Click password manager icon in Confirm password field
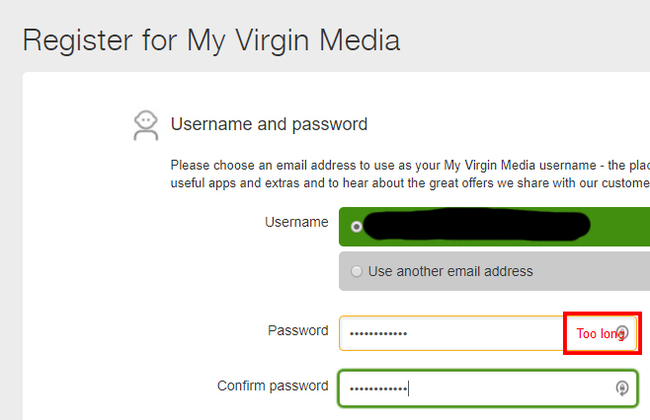 point(622,387)
